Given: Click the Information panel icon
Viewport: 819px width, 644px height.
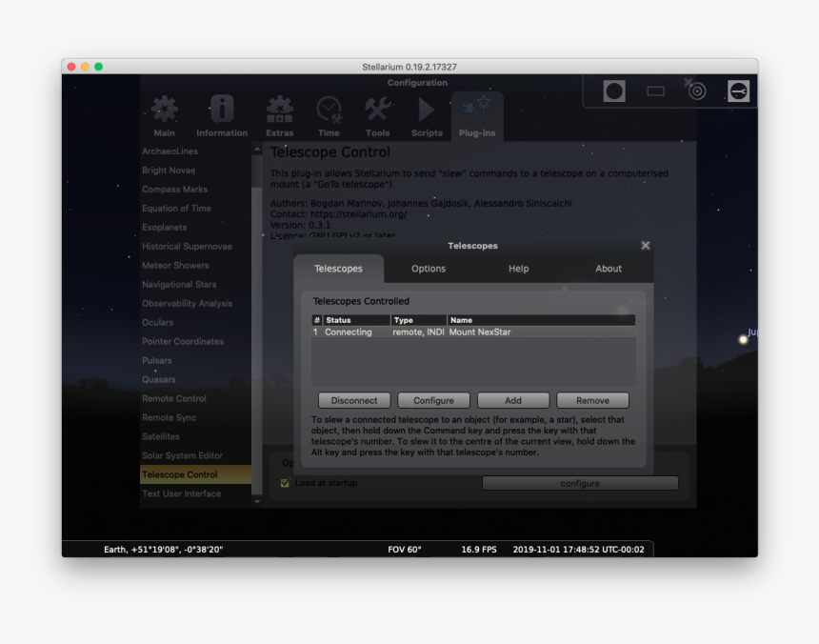Looking at the screenshot, I should click(221, 110).
